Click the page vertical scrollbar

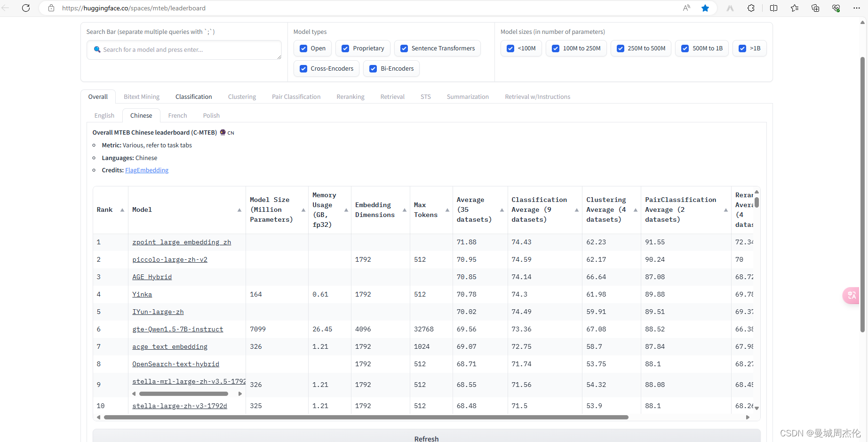[862, 194]
